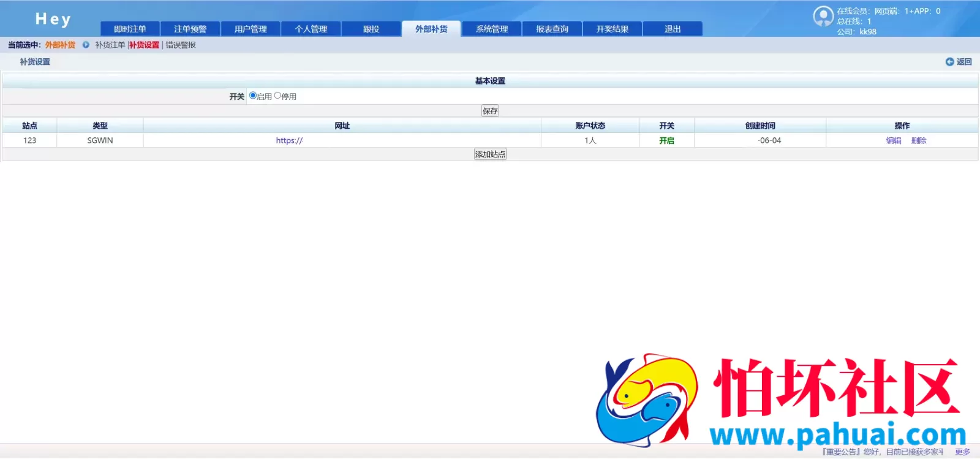The width and height of the screenshot is (980, 459).
Task: Click 退出 to log out
Action: 673,29
